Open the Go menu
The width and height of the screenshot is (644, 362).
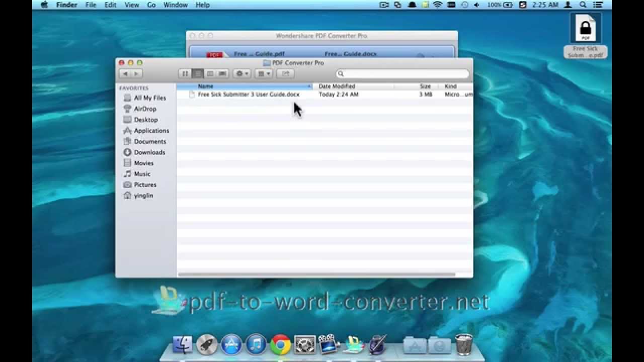point(151,5)
